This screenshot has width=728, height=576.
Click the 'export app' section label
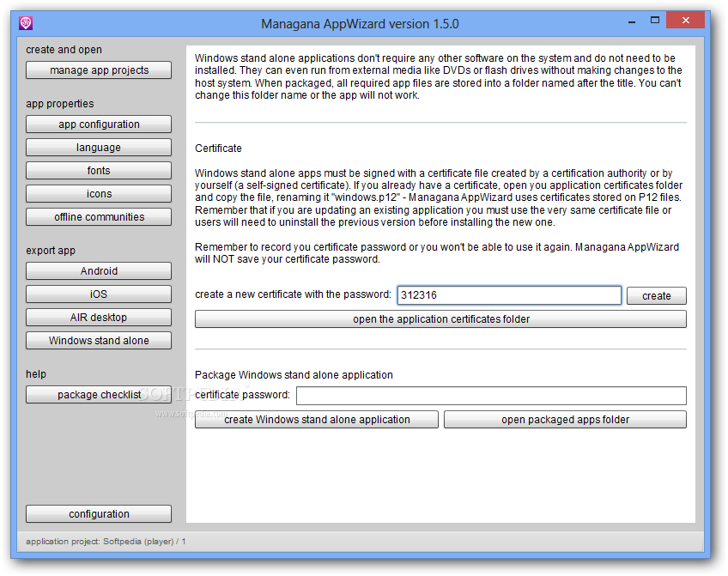pyautogui.click(x=51, y=251)
